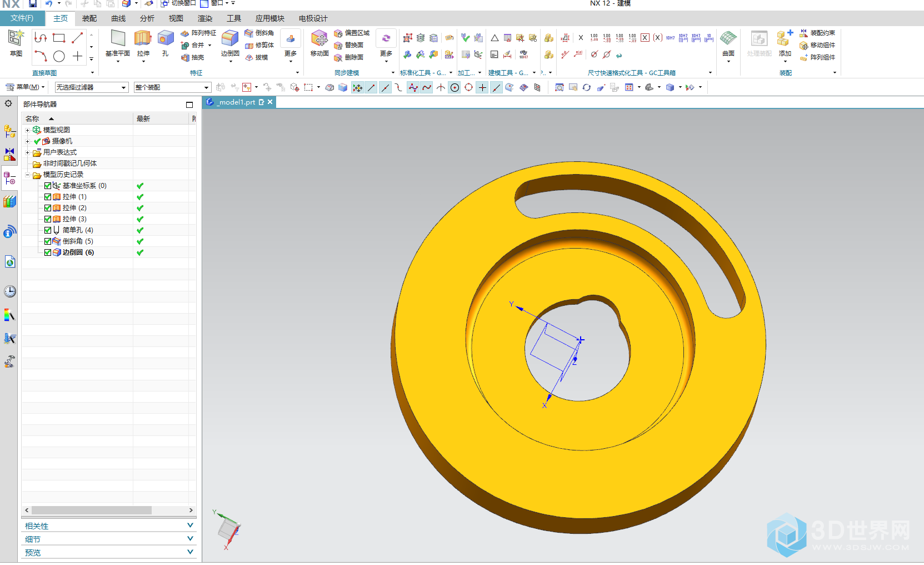Select the 拔模 draft tool
The image size is (924, 565).
click(x=257, y=57)
